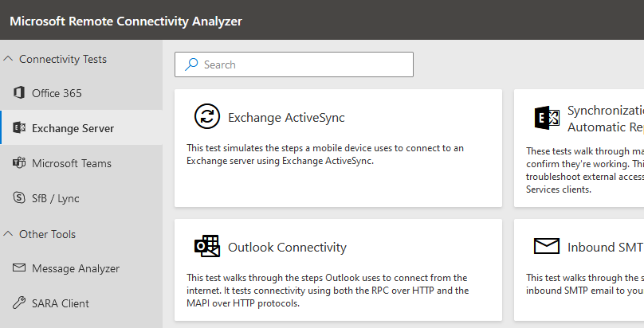Image resolution: width=644 pixels, height=328 pixels.
Task: Click the Inbound SMTP envelope icon
Action: click(x=547, y=246)
